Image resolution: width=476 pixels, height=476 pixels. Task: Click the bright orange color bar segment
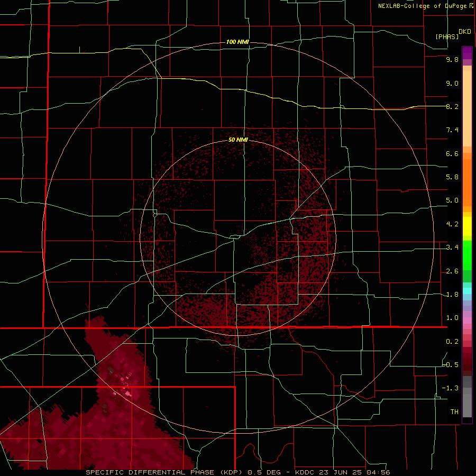click(x=467, y=183)
